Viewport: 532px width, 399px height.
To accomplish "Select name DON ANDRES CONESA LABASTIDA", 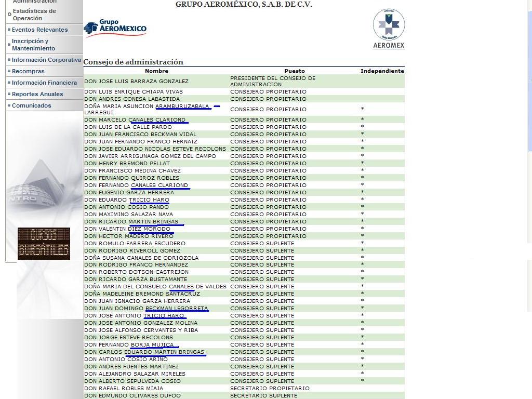I will pos(132,99).
